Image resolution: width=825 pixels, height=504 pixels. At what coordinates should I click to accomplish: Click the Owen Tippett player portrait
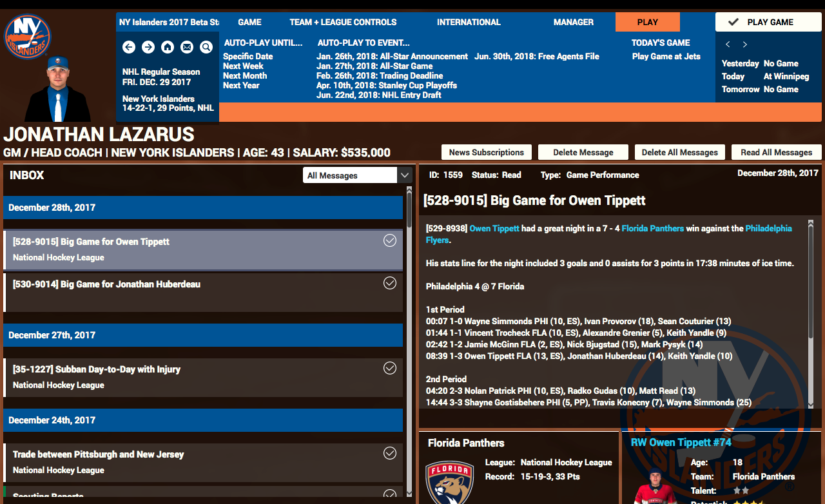(x=655, y=485)
